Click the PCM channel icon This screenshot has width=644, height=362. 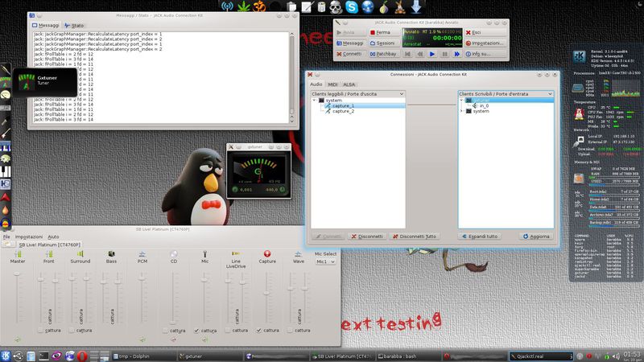(142, 254)
